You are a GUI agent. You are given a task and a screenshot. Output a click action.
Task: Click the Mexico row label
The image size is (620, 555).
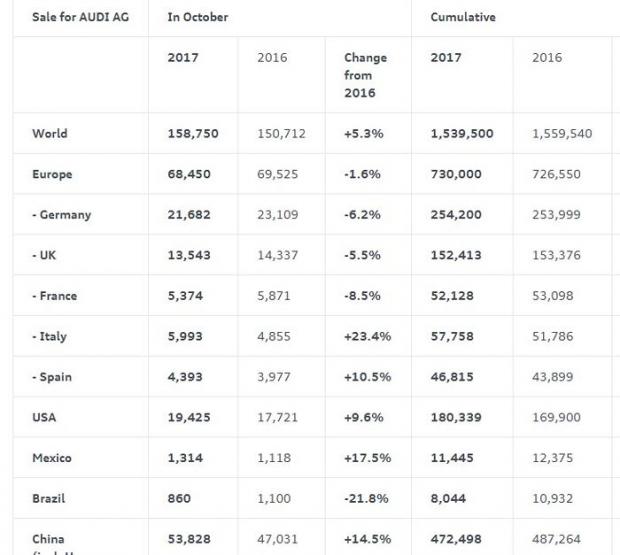click(52, 458)
